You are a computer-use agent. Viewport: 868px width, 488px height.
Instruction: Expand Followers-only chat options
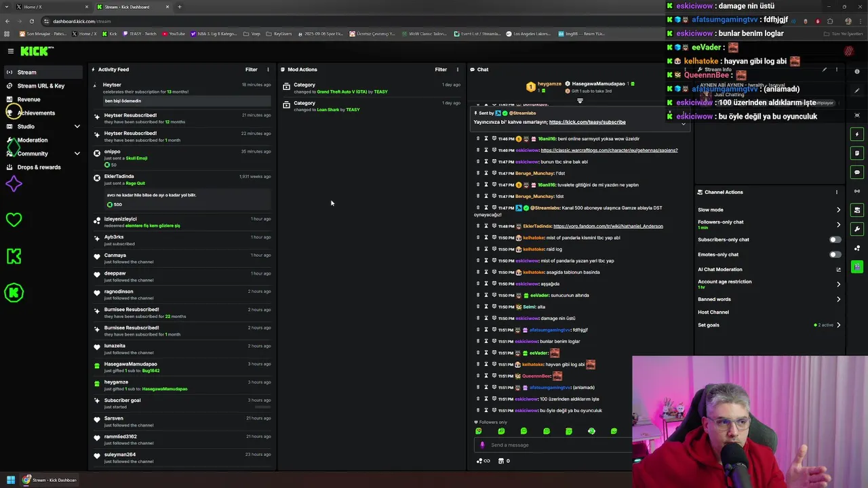pyautogui.click(x=838, y=224)
